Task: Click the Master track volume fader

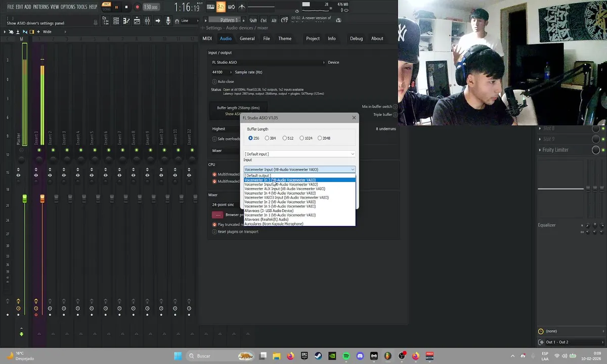Action: pyautogui.click(x=25, y=199)
